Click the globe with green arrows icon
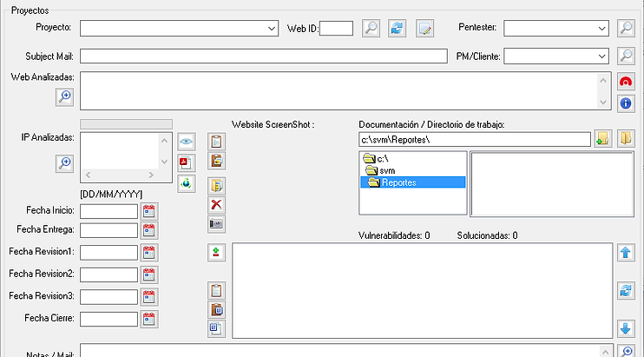The height and width of the screenshot is (357, 644). click(x=186, y=183)
